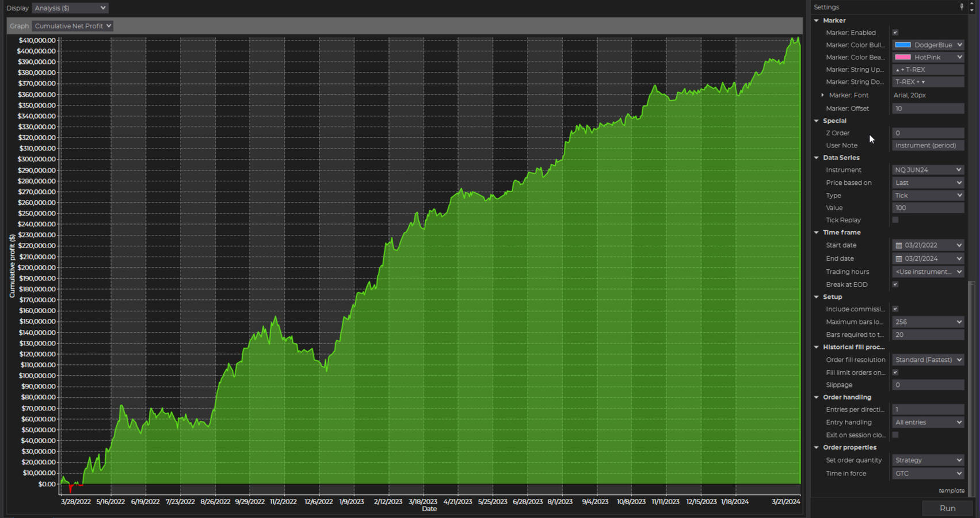
Task: Click the Run button
Action: pyautogui.click(x=947, y=508)
